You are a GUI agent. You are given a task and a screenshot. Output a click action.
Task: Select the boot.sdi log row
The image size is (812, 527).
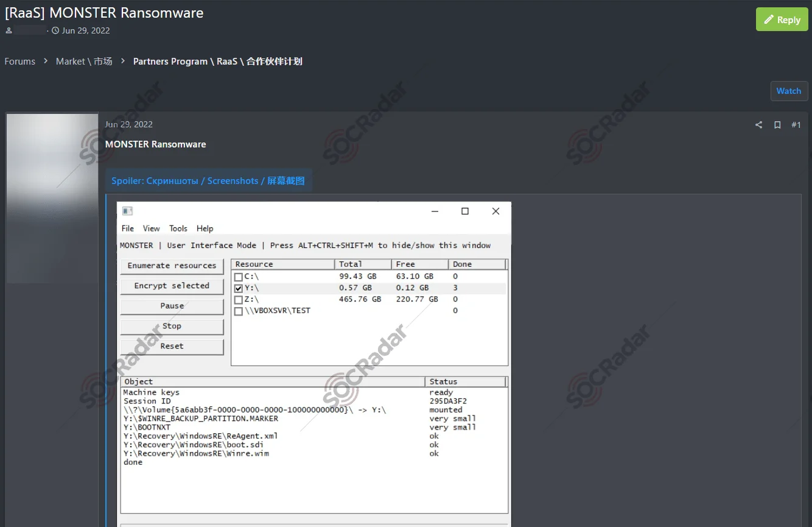point(314,445)
